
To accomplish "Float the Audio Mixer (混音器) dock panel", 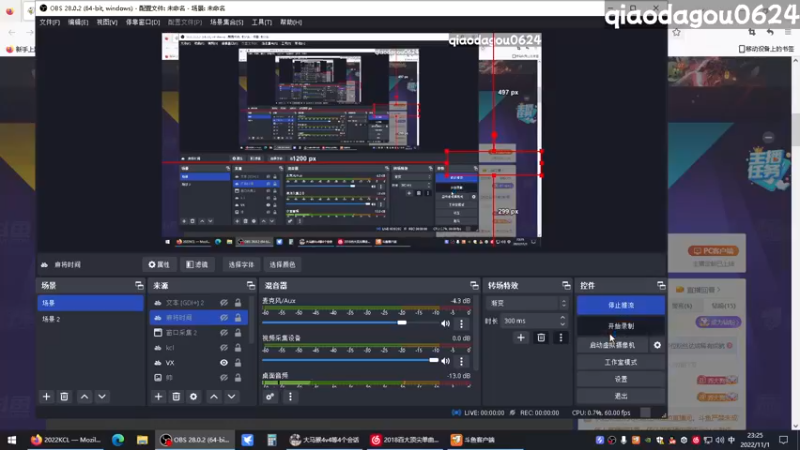I will pos(474,286).
